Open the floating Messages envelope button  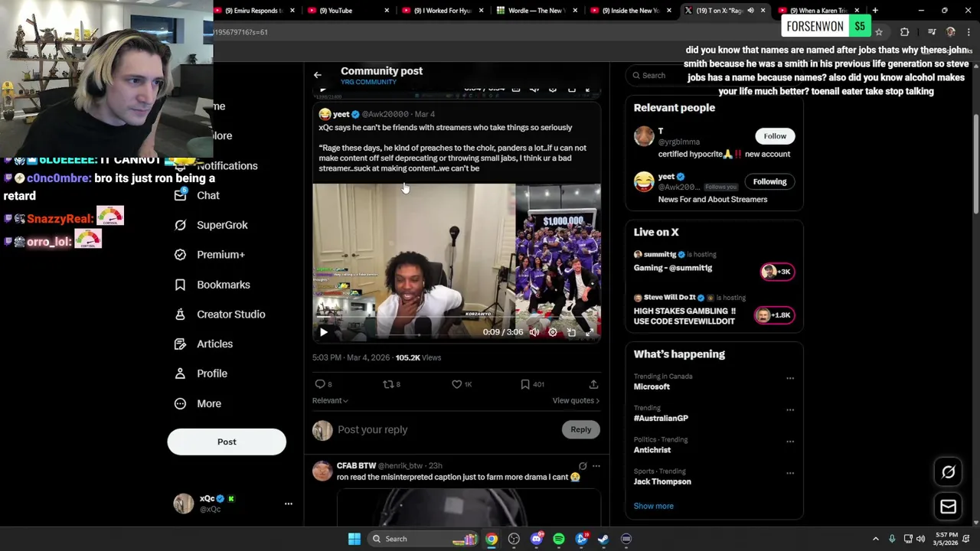click(948, 507)
